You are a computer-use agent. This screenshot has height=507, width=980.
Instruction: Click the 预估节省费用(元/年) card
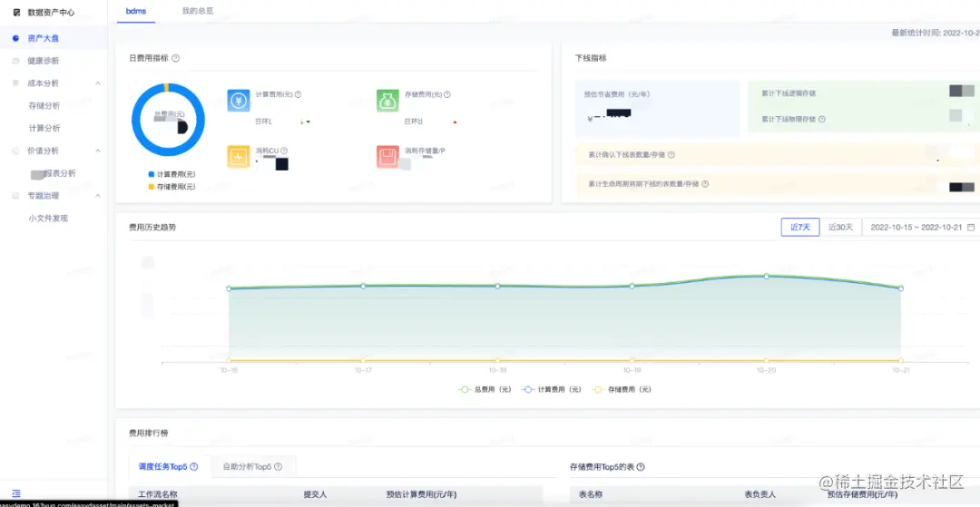tap(658, 108)
